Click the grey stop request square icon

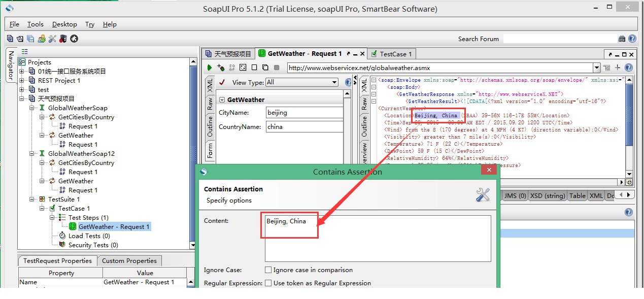point(277,68)
